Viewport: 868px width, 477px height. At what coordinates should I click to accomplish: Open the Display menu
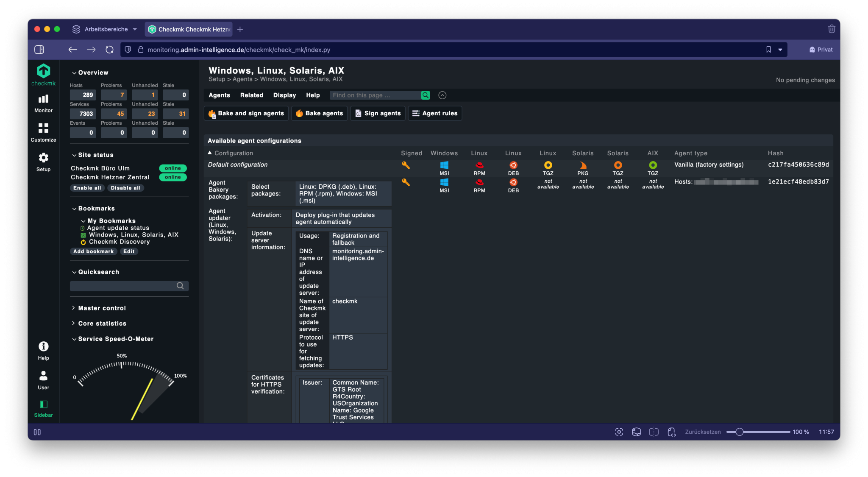[284, 95]
